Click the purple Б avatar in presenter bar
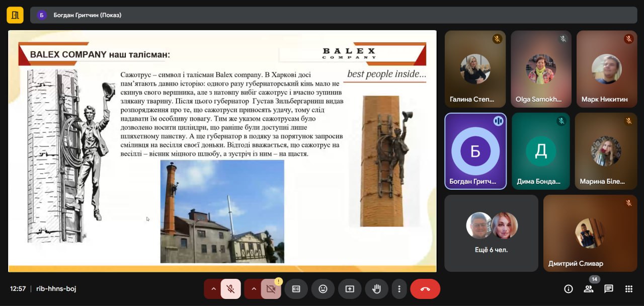Screen dimensions: 644x306 pyautogui.click(x=42, y=15)
